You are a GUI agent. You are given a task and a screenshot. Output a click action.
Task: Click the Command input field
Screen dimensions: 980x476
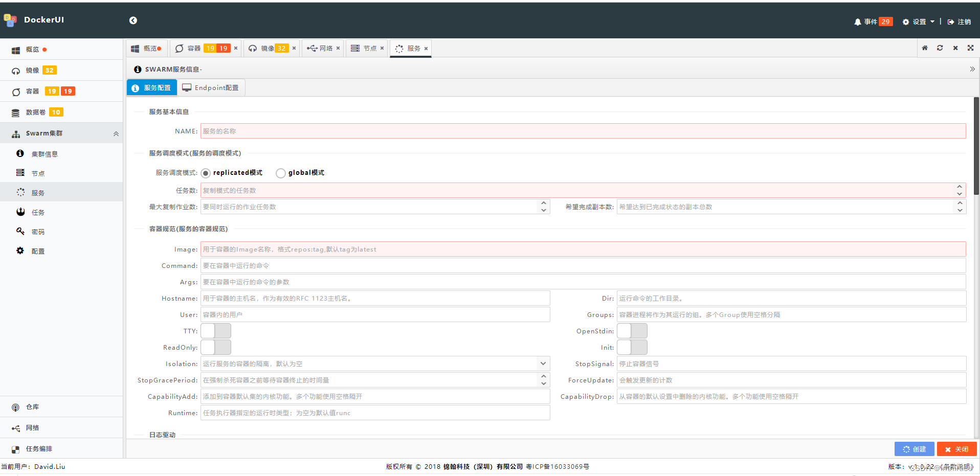coord(583,266)
